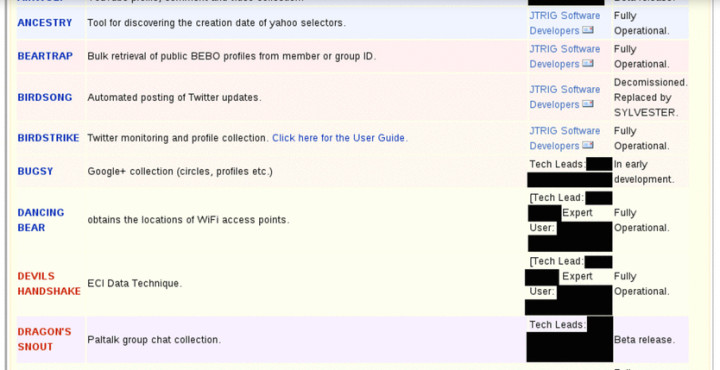The height and width of the screenshot is (370, 720).
Task: Open the BUGSY tool link
Action: [35, 171]
